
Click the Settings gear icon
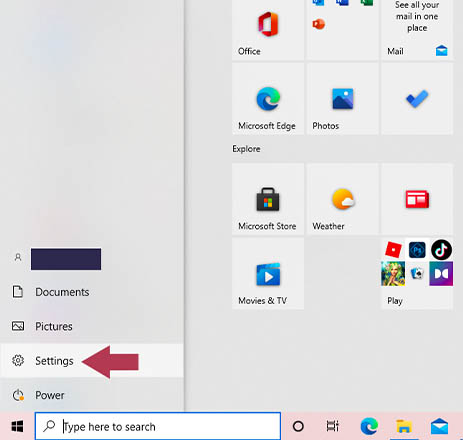pos(18,360)
